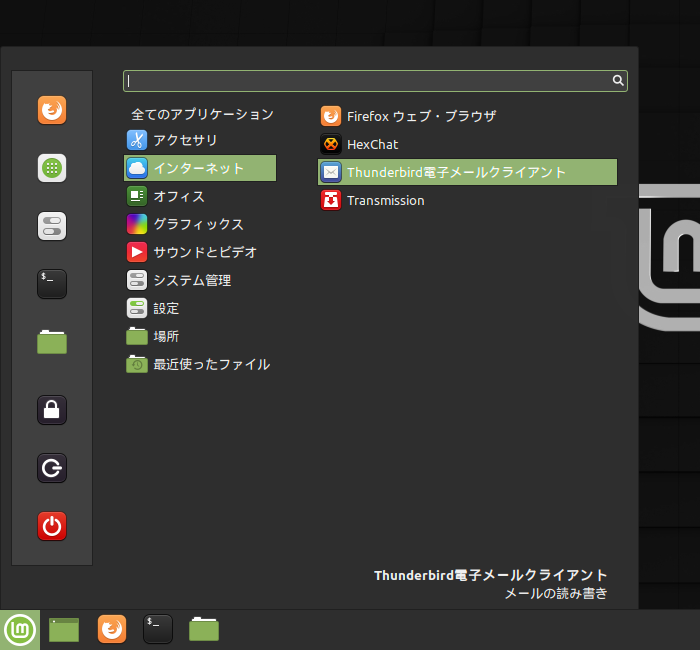Image resolution: width=700 pixels, height=650 pixels.
Task: Lock the screen with padlock icon
Action: point(52,410)
